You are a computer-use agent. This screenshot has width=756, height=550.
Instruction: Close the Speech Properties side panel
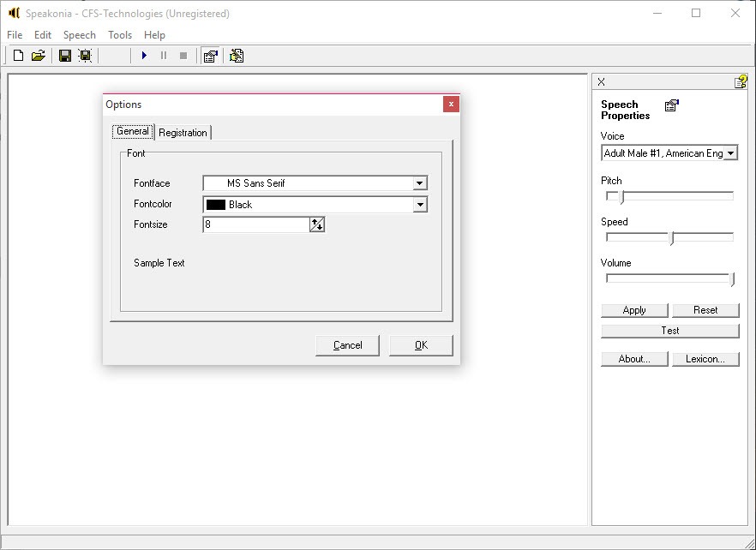click(x=601, y=82)
